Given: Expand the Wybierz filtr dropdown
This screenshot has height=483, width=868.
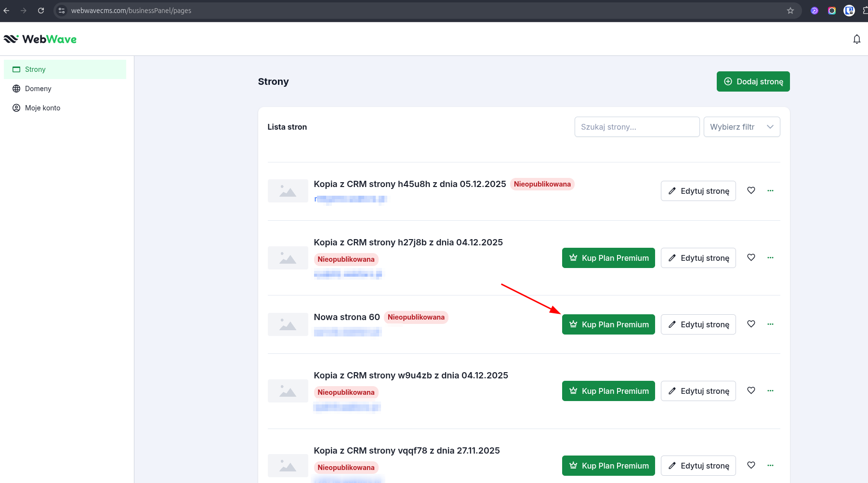Looking at the screenshot, I should tap(741, 127).
